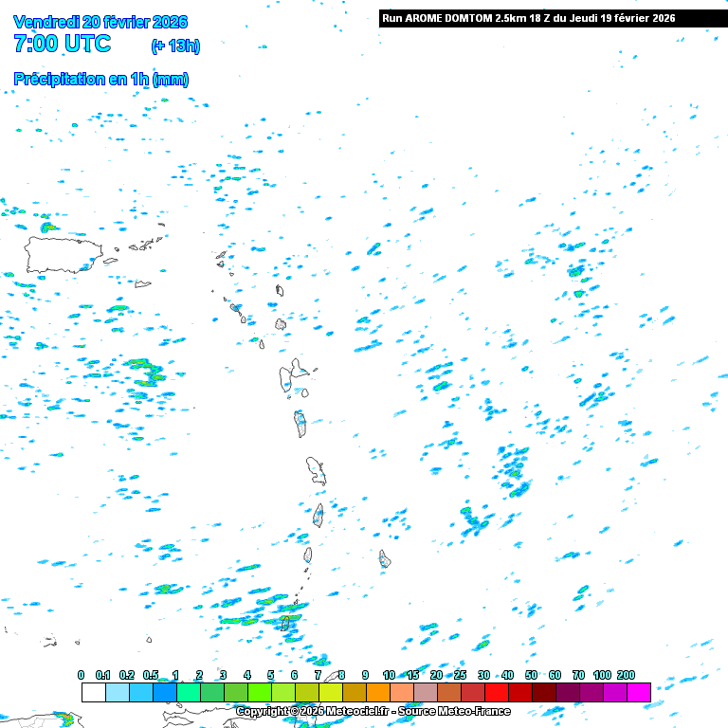Click the Barbados island outline
The width and height of the screenshot is (728, 728).
point(385,559)
